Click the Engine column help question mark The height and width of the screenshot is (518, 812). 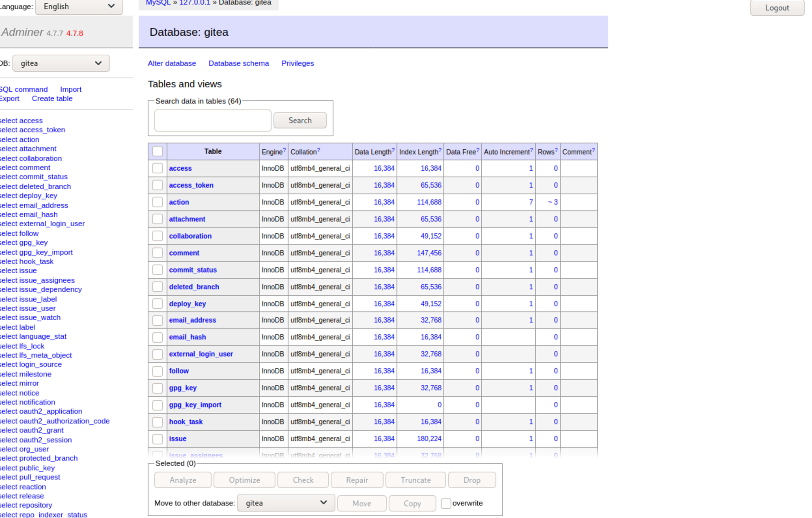284,150
